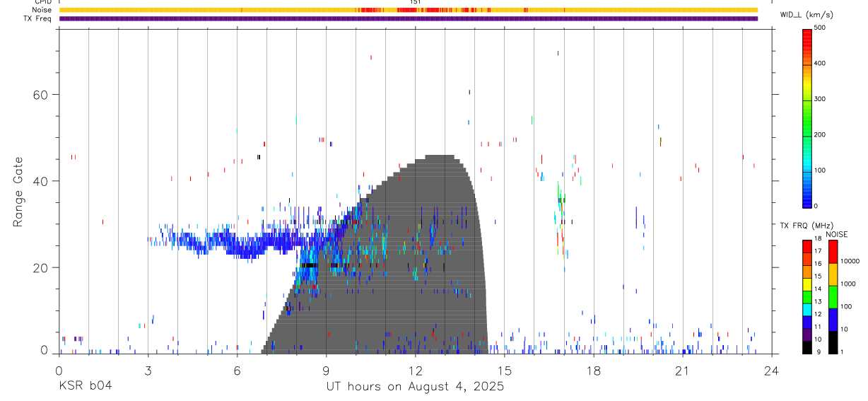The height and width of the screenshot is (401, 868).
Task: Click range gate tick label '20'
Action: pyautogui.click(x=40, y=268)
